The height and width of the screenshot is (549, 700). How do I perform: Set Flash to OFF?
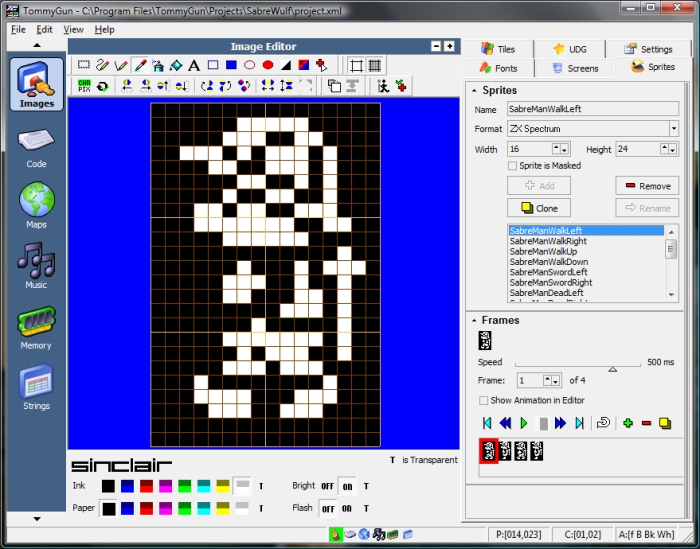click(328, 508)
